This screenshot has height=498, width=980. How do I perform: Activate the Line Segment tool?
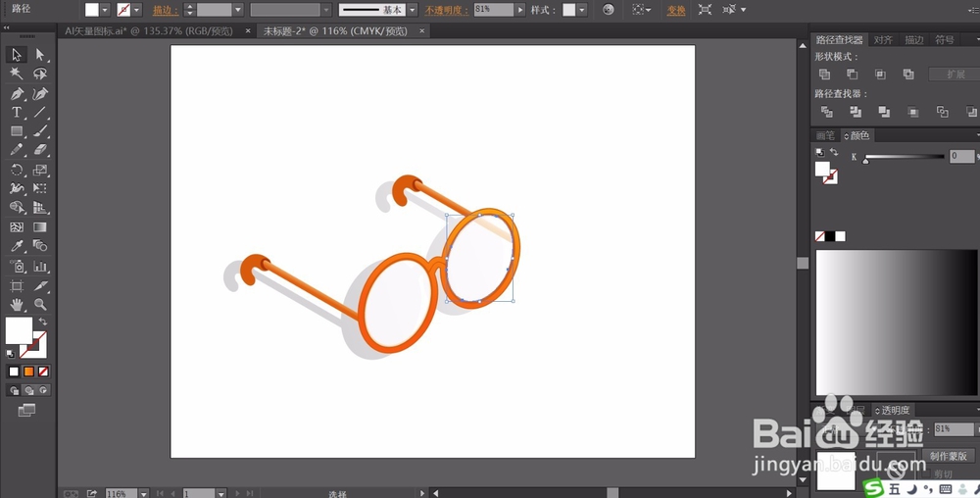[40, 113]
